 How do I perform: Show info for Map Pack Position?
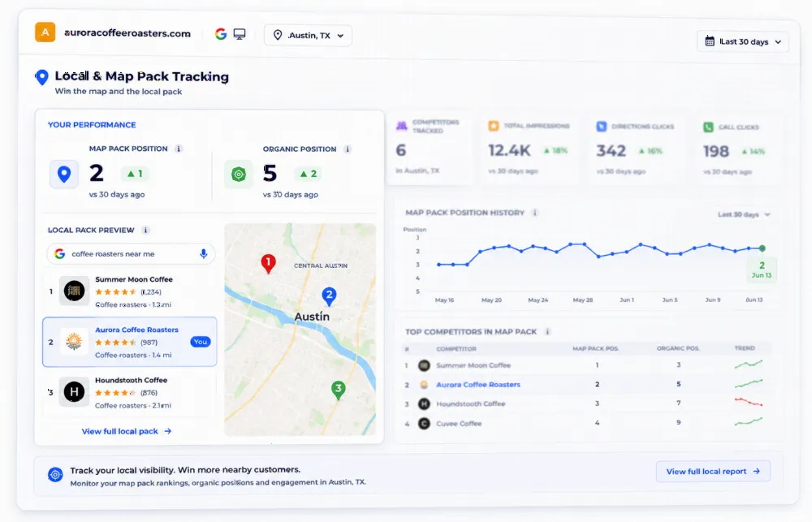pyautogui.click(x=179, y=149)
